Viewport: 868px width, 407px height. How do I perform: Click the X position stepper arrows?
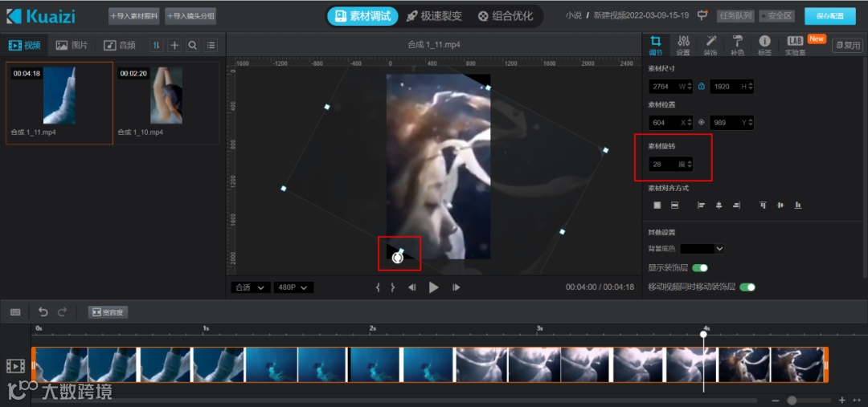690,122
